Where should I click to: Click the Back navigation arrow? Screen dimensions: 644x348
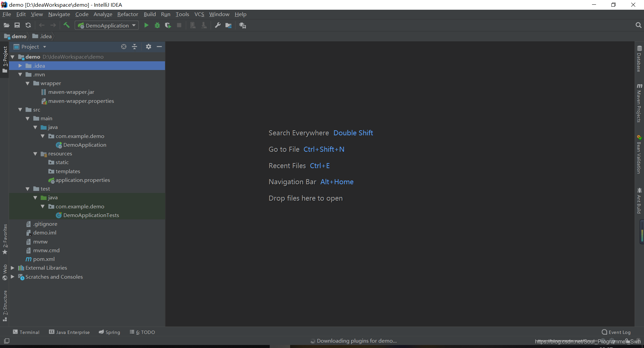tap(42, 25)
